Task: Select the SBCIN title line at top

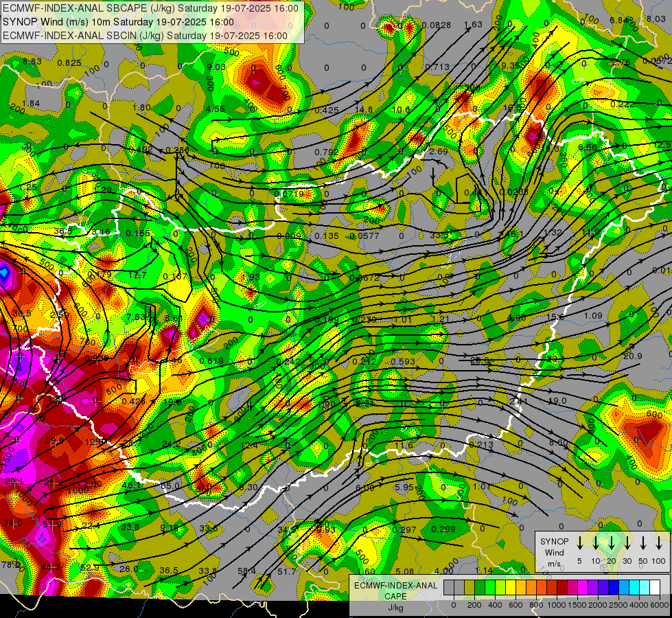Action: [x=146, y=36]
